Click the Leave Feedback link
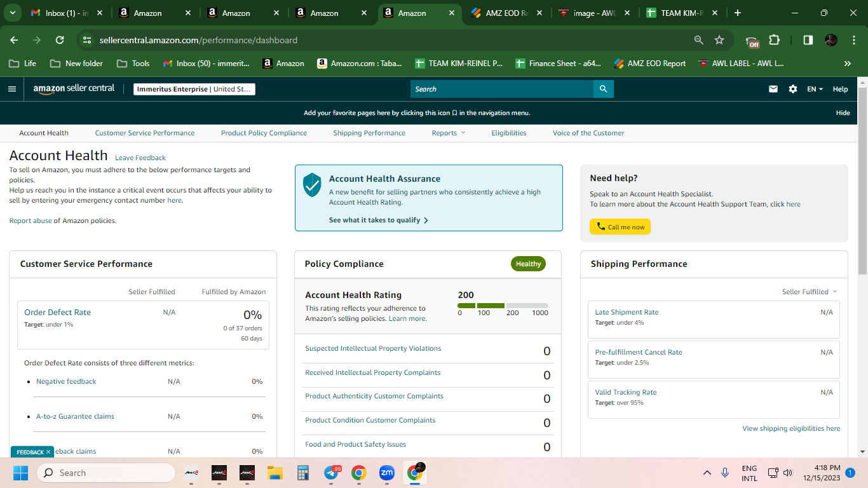The width and height of the screenshot is (868, 488). 140,158
